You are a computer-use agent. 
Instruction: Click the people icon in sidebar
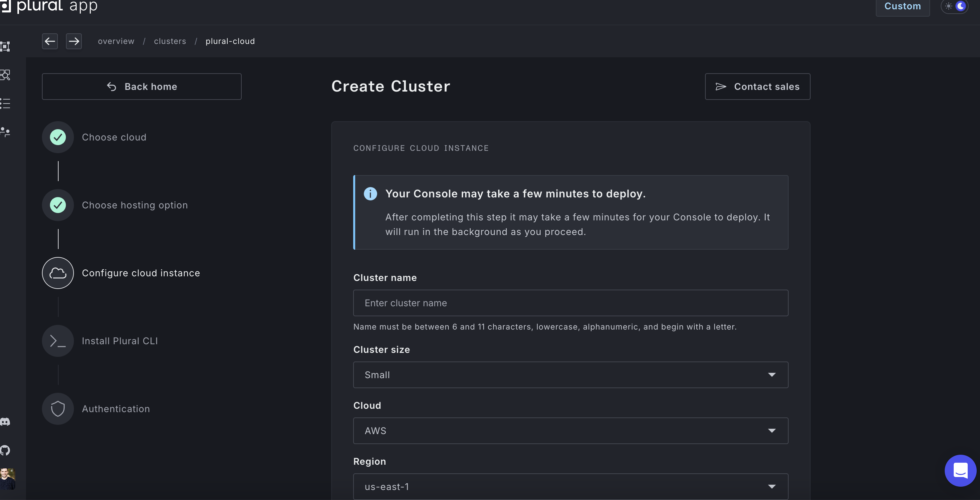pyautogui.click(x=5, y=132)
